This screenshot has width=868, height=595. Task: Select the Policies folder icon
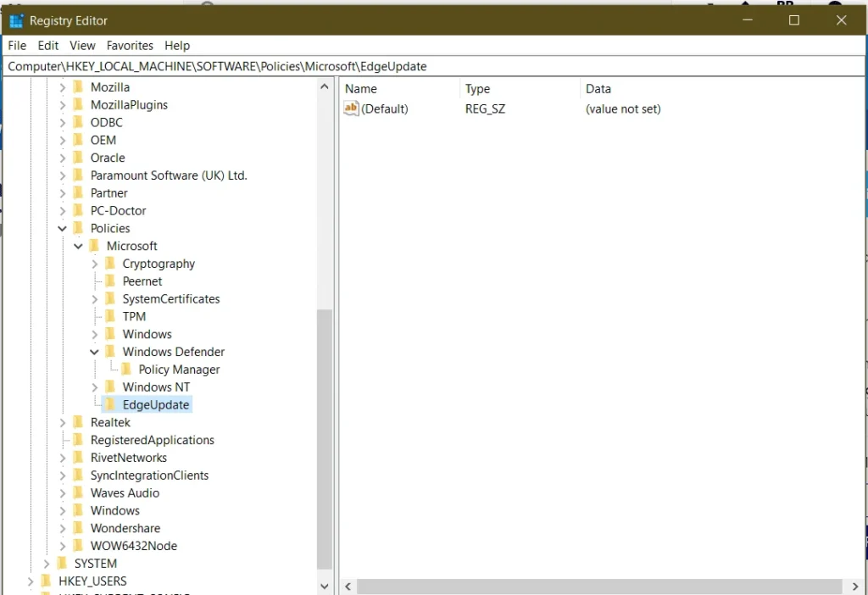point(78,228)
